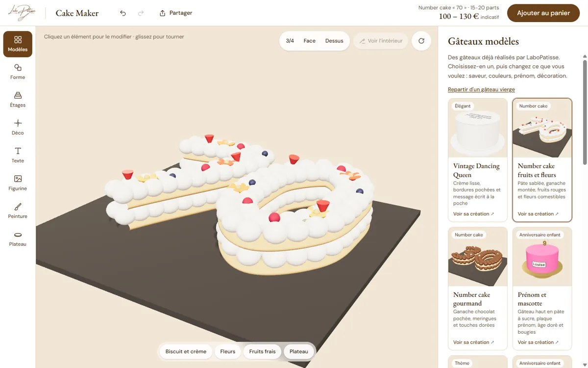
Task: Click the Anniversaire enfant tag on the Prénom et mascotte card
Action: 539,235
